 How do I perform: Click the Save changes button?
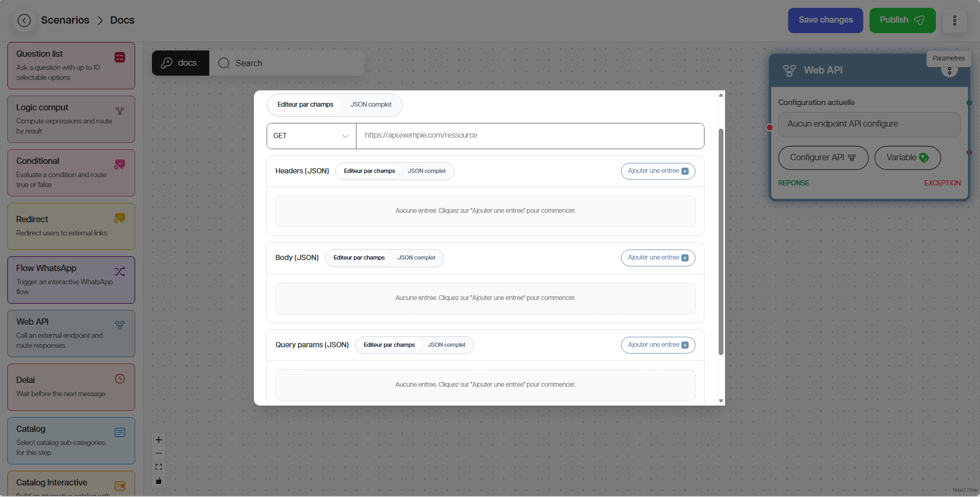(825, 20)
